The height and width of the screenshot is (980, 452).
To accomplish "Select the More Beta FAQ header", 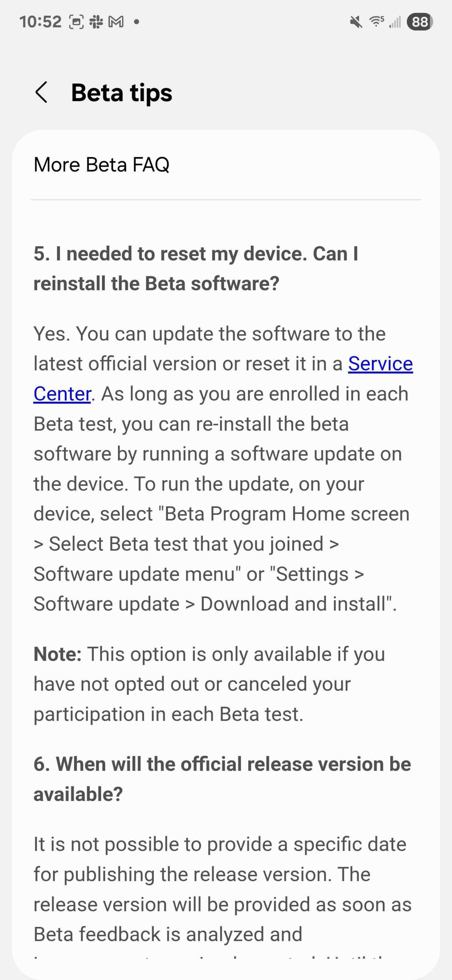I will coord(101,165).
